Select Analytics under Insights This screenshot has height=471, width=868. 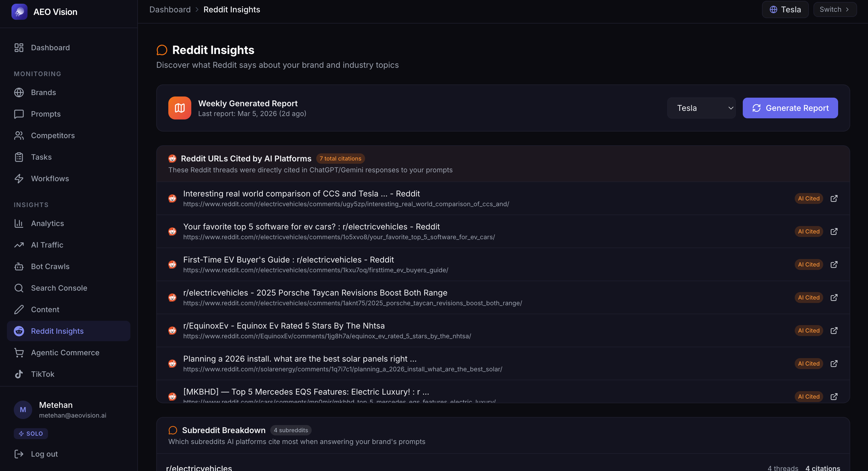click(47, 223)
